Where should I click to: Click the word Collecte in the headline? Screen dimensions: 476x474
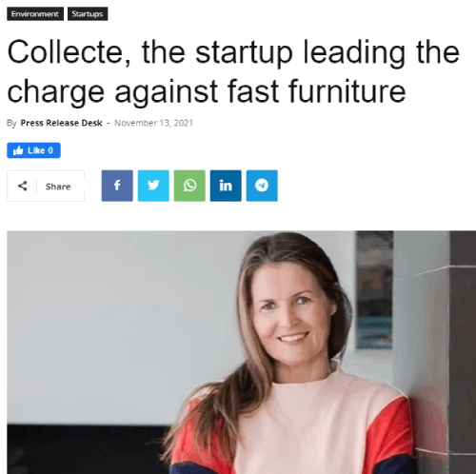67,52
